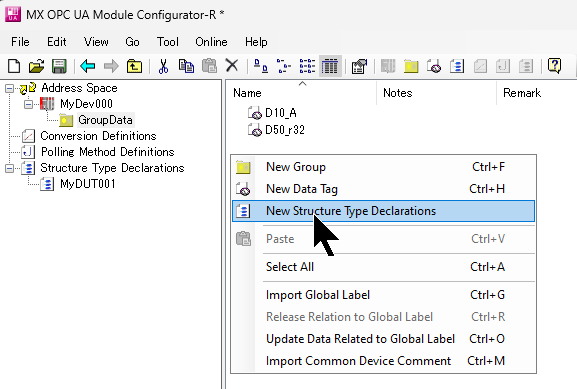Switch to list view icon
This screenshot has height=389, width=577.
click(307, 66)
